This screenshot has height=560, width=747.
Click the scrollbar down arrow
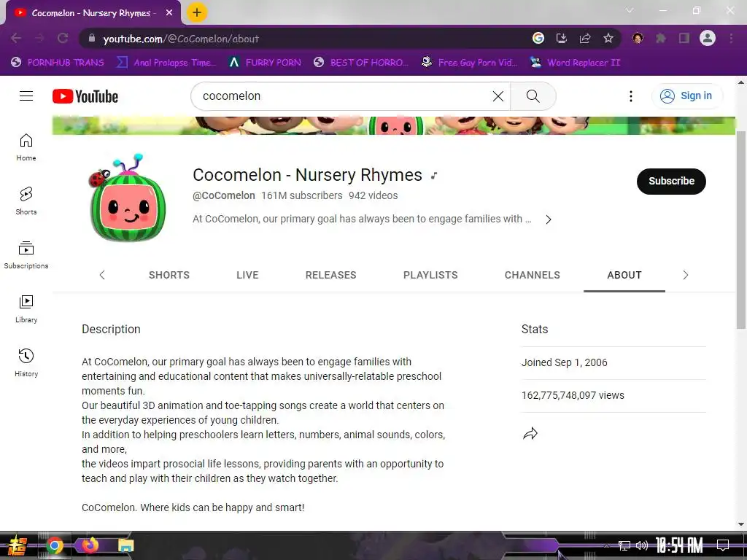pyautogui.click(x=741, y=524)
